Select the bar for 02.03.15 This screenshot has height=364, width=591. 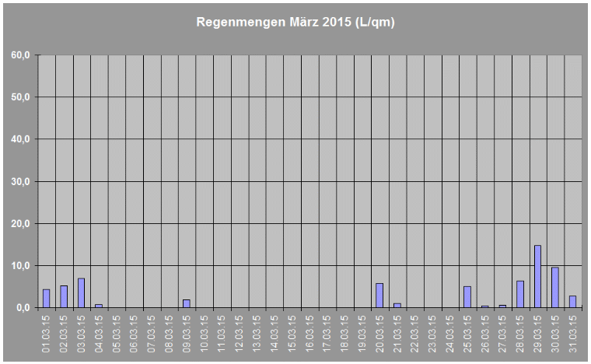[x=64, y=296]
